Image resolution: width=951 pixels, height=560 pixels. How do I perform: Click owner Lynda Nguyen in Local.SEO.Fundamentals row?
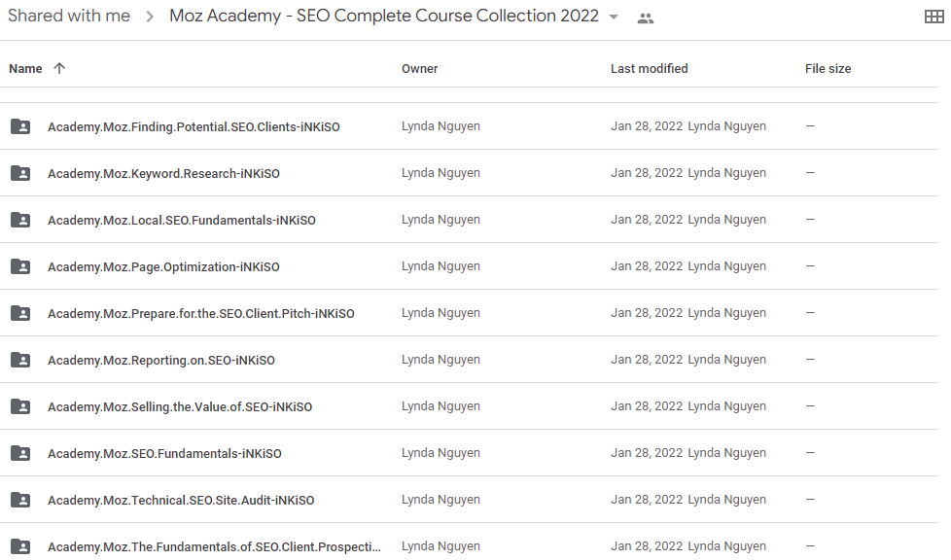440,220
